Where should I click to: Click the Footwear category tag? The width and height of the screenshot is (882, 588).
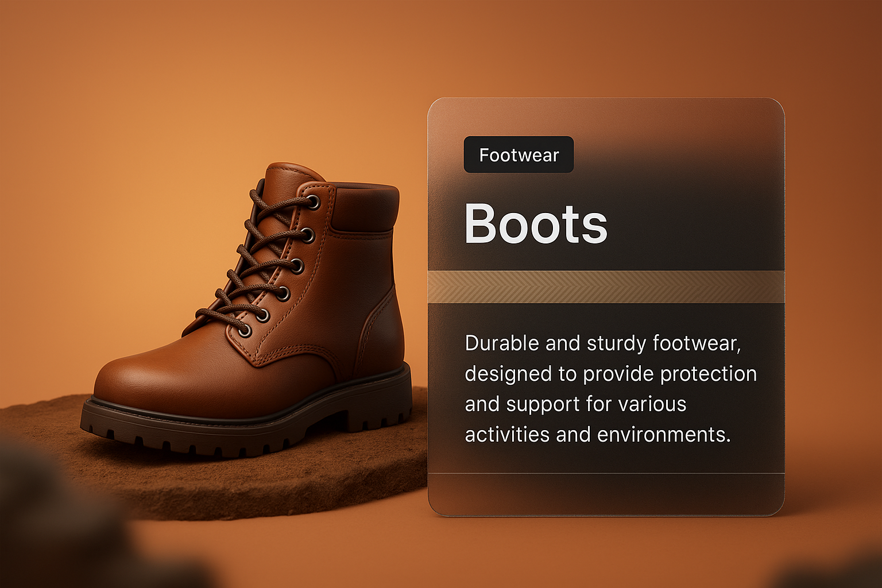click(x=519, y=155)
